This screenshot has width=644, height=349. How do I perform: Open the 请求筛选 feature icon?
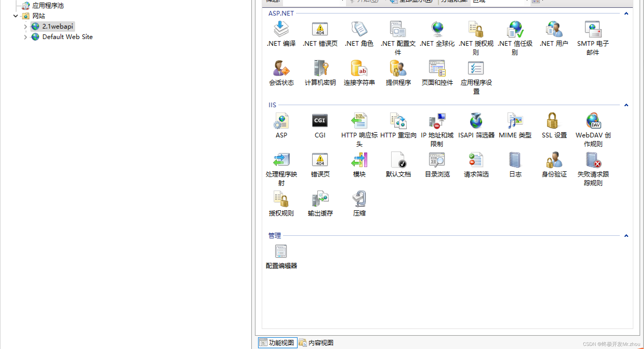coord(476,160)
